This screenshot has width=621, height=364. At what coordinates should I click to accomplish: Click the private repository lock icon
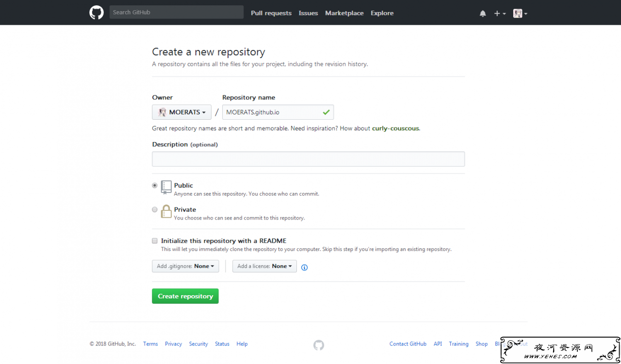pos(166,211)
